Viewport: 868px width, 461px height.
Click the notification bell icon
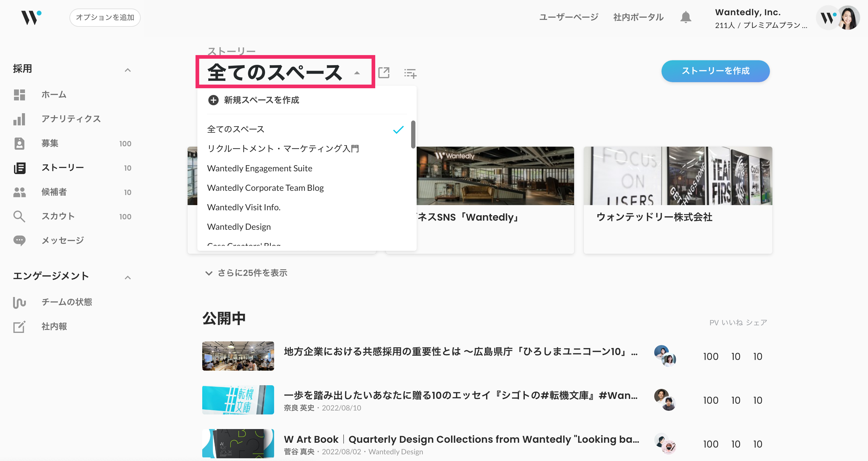coord(685,17)
